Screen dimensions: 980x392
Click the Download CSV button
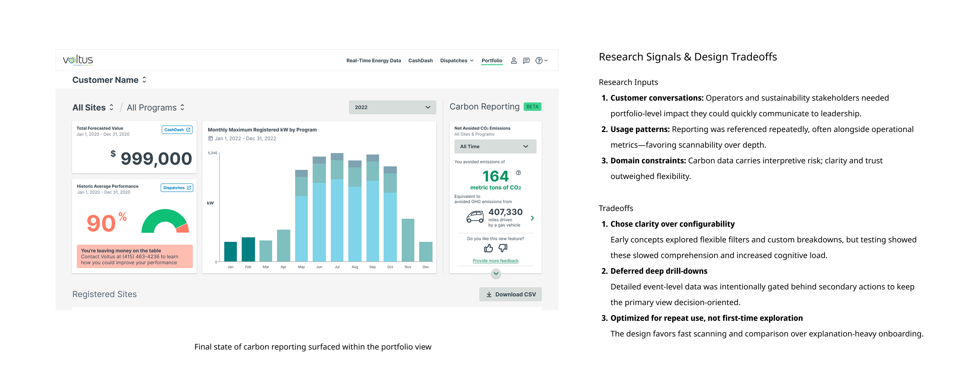pyautogui.click(x=510, y=294)
